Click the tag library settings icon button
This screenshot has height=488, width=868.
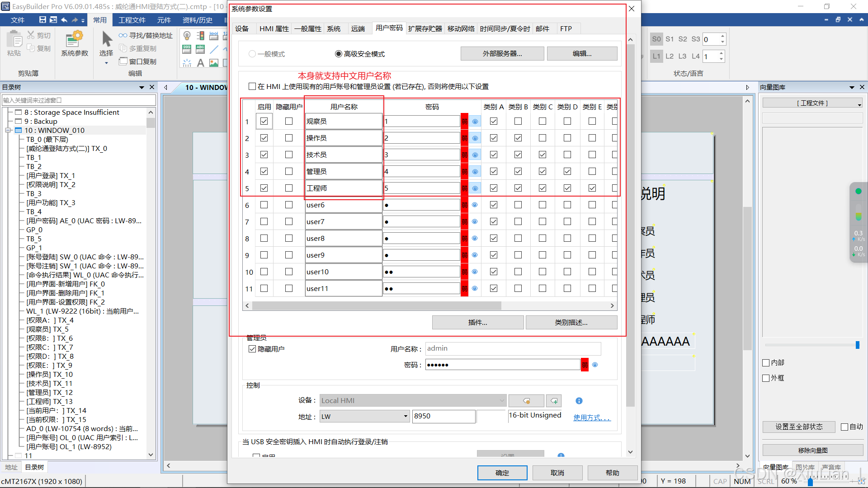coord(526,401)
